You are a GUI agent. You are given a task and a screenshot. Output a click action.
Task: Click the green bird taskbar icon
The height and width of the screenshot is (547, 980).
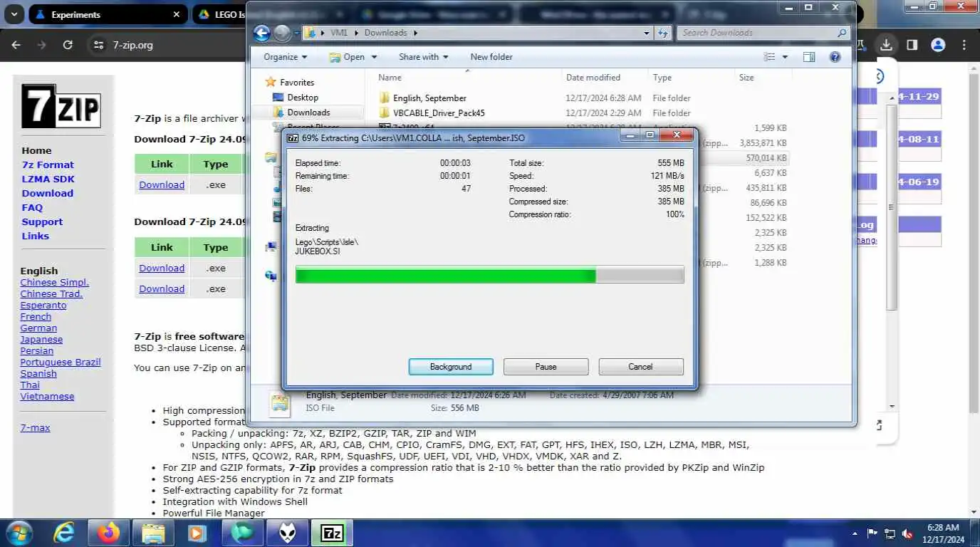click(x=242, y=532)
